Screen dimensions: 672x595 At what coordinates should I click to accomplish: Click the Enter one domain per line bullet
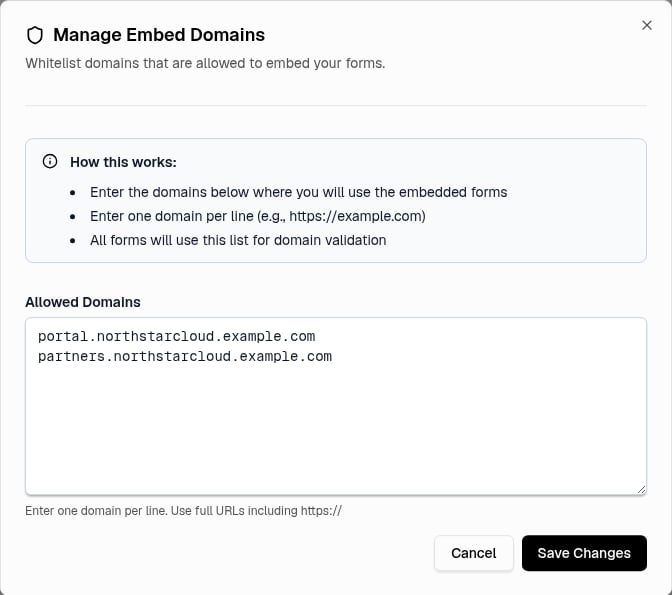pos(258,216)
